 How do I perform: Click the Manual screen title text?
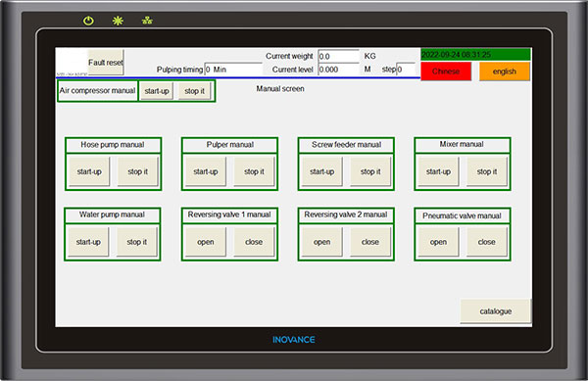[280, 89]
